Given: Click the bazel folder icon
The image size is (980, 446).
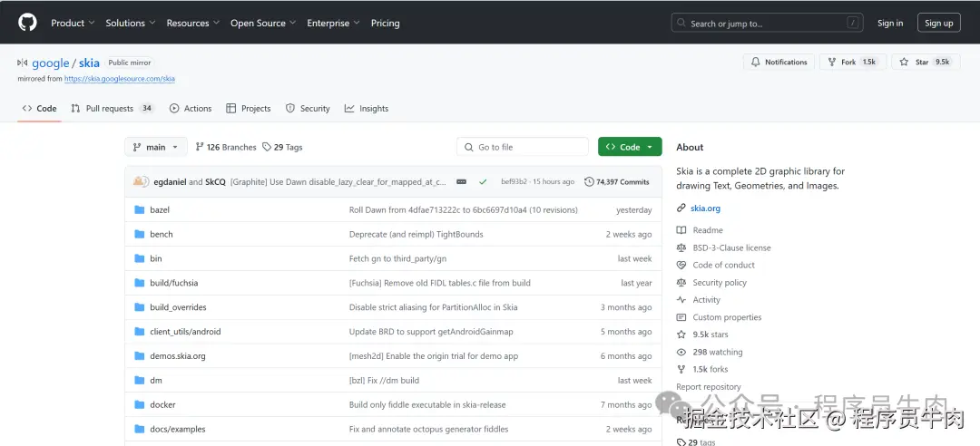Looking at the screenshot, I should pyautogui.click(x=140, y=210).
